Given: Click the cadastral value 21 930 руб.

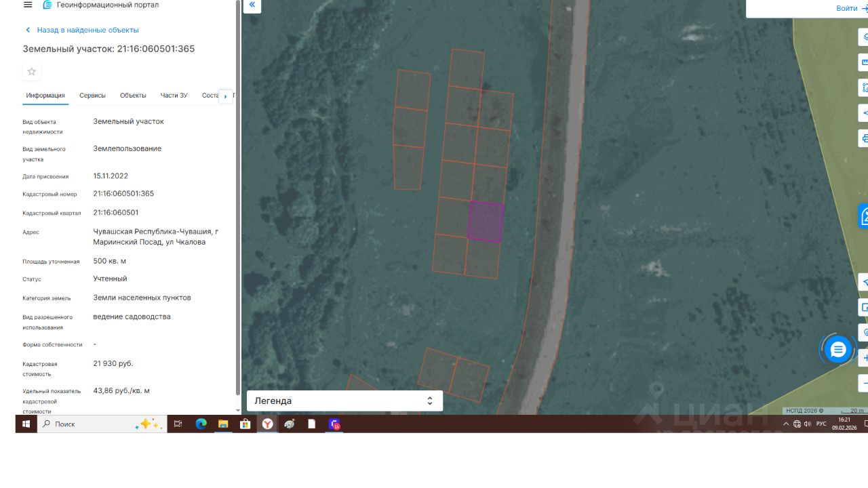Looking at the screenshot, I should 113,363.
